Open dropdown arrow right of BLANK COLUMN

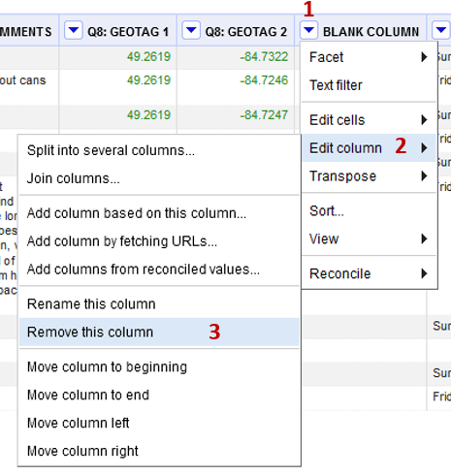point(441,31)
